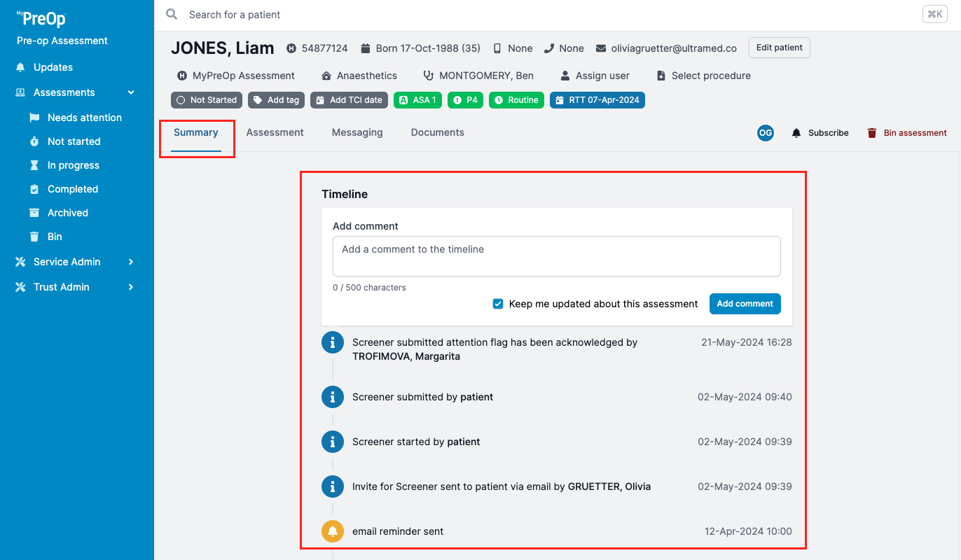Screen dimensions: 961x560
Task: Open the ASA 1 grade tag
Action: click(x=417, y=100)
